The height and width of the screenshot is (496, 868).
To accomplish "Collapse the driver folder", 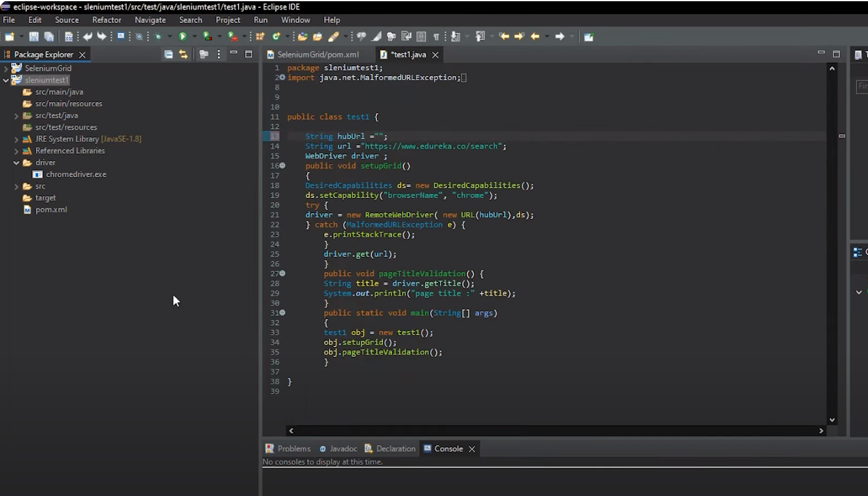I will click(16, 163).
